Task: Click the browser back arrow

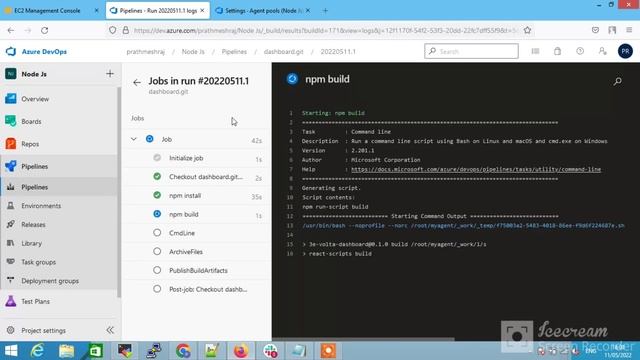Action: [x=11, y=30]
